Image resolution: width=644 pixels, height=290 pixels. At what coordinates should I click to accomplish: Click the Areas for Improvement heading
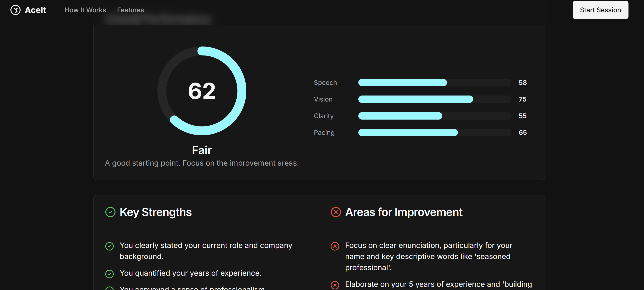coord(404,212)
